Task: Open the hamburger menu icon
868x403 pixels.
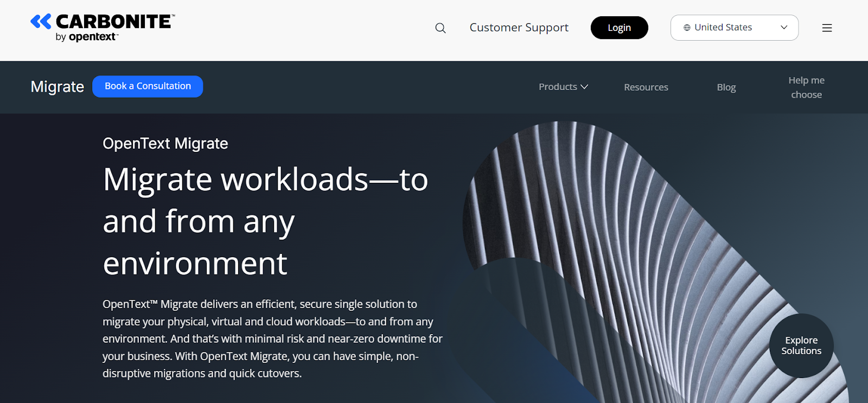Action: (827, 28)
